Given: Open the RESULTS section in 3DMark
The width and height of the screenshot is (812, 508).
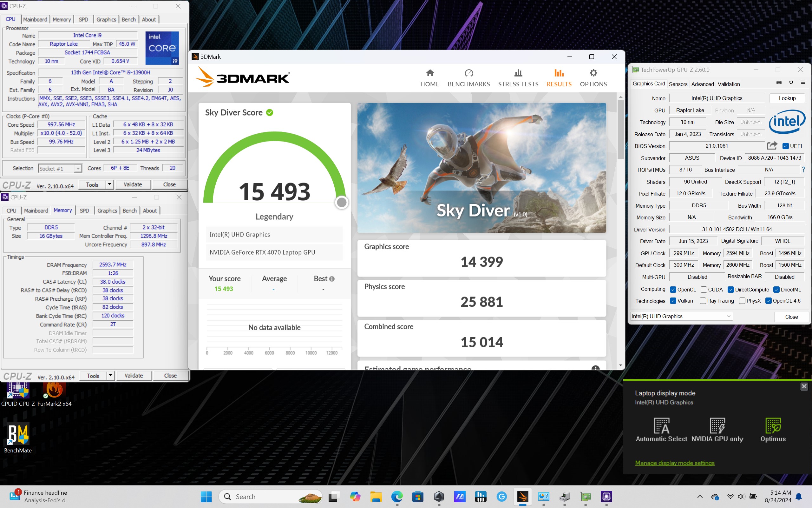Looking at the screenshot, I should 559,77.
